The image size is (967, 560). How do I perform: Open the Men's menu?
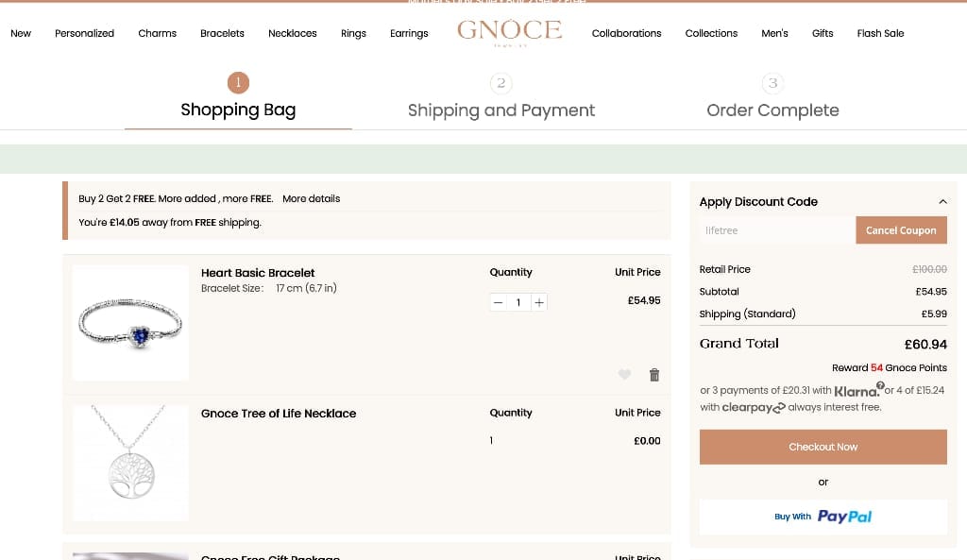click(774, 33)
